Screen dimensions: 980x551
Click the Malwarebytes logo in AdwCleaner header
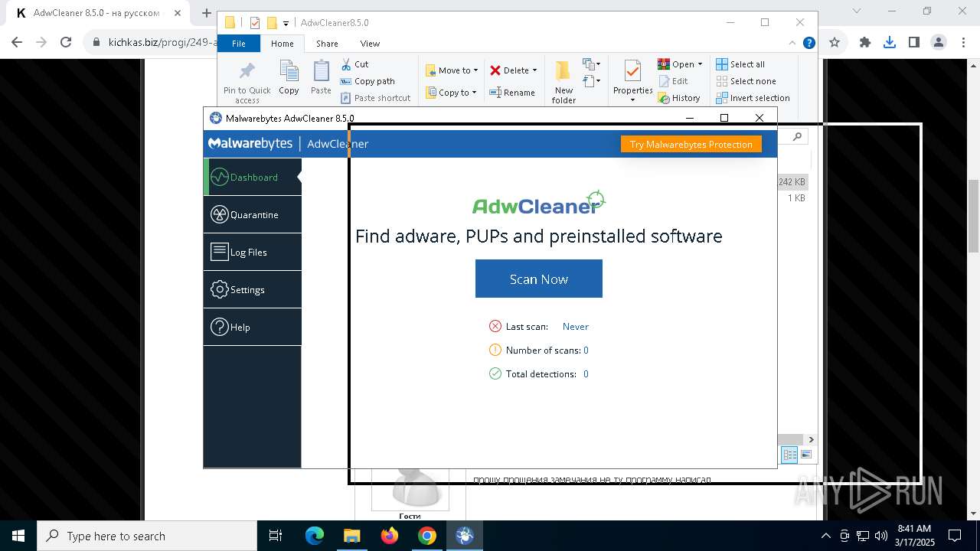point(250,143)
